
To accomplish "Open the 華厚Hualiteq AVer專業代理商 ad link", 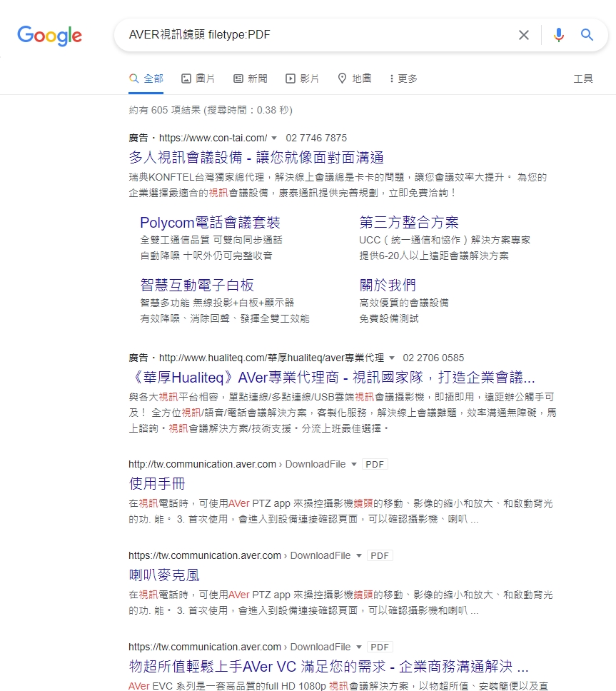I will (332, 377).
